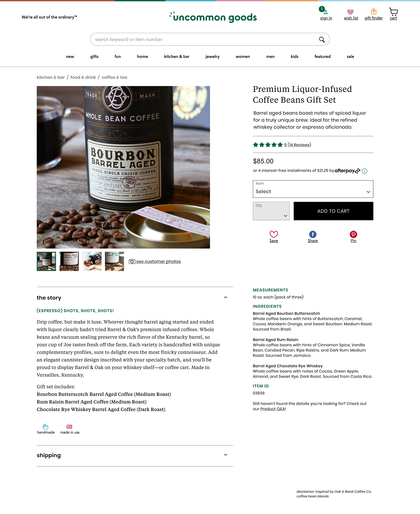420x514 pixels.
Task: Open the Qty dropdown
Action: (x=271, y=211)
